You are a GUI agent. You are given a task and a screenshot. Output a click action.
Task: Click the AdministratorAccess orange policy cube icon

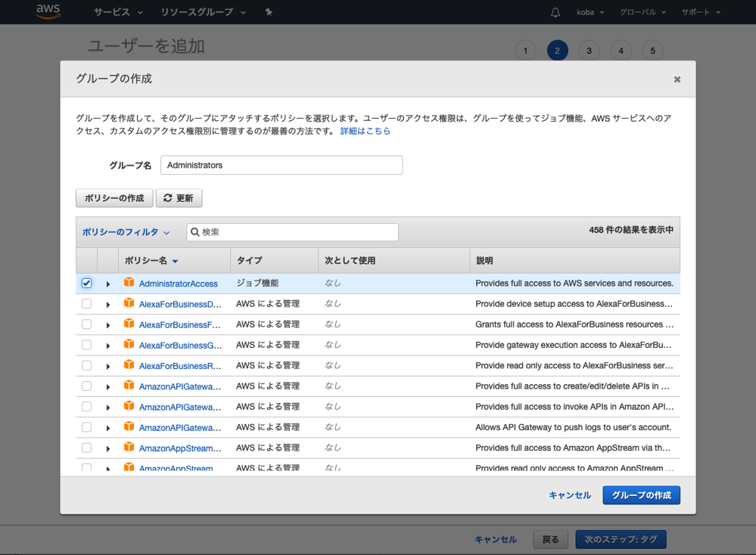pos(129,282)
